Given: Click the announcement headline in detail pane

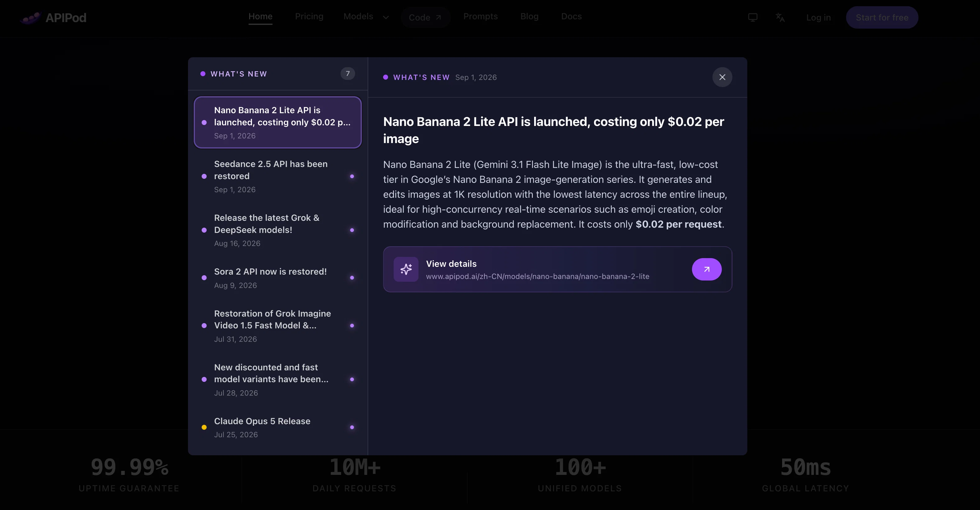Looking at the screenshot, I should (553, 130).
